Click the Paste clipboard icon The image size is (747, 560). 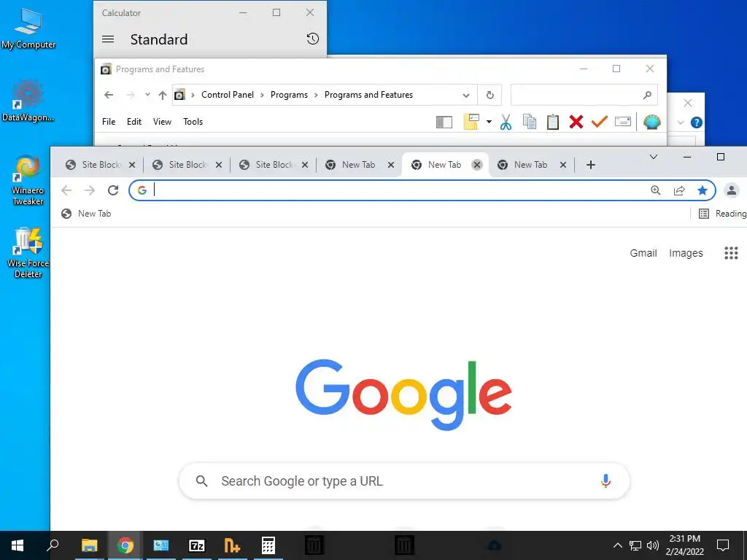tap(553, 122)
